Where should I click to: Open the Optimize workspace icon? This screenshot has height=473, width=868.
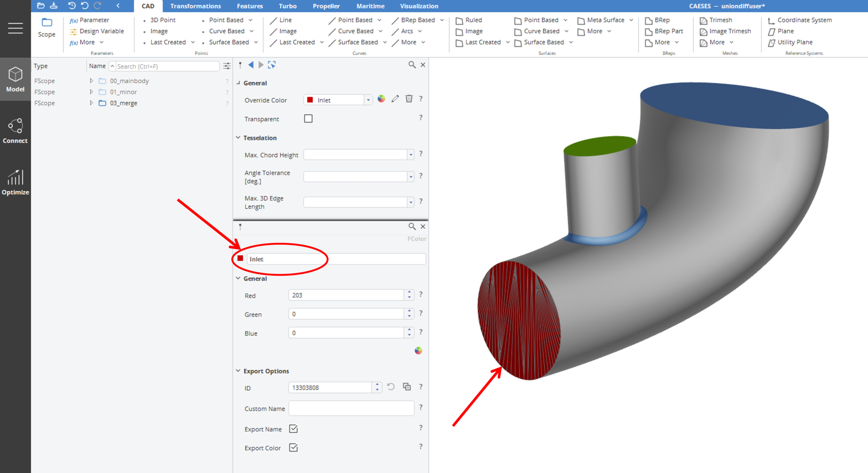15,182
